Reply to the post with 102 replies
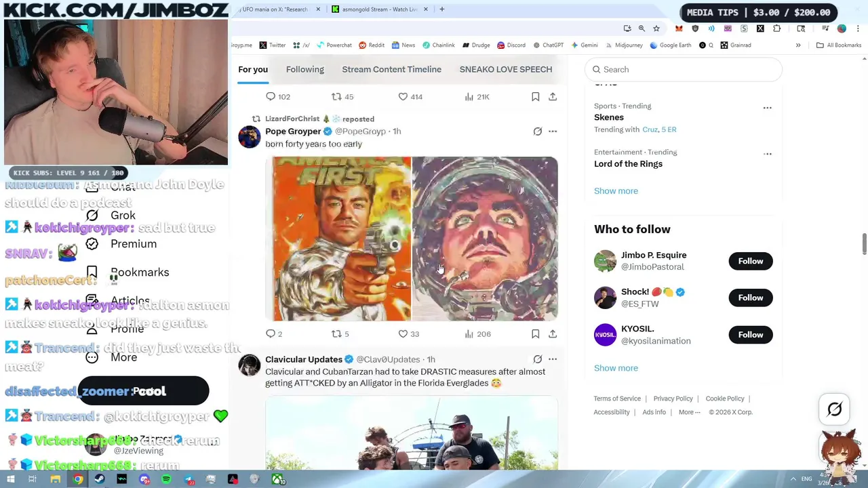The image size is (868, 488). pos(278,97)
